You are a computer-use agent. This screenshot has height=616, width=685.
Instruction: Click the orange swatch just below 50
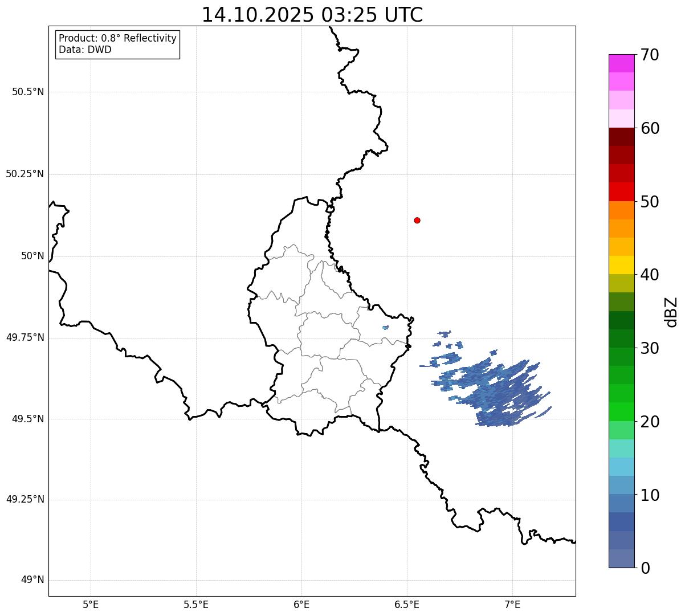tap(622, 210)
